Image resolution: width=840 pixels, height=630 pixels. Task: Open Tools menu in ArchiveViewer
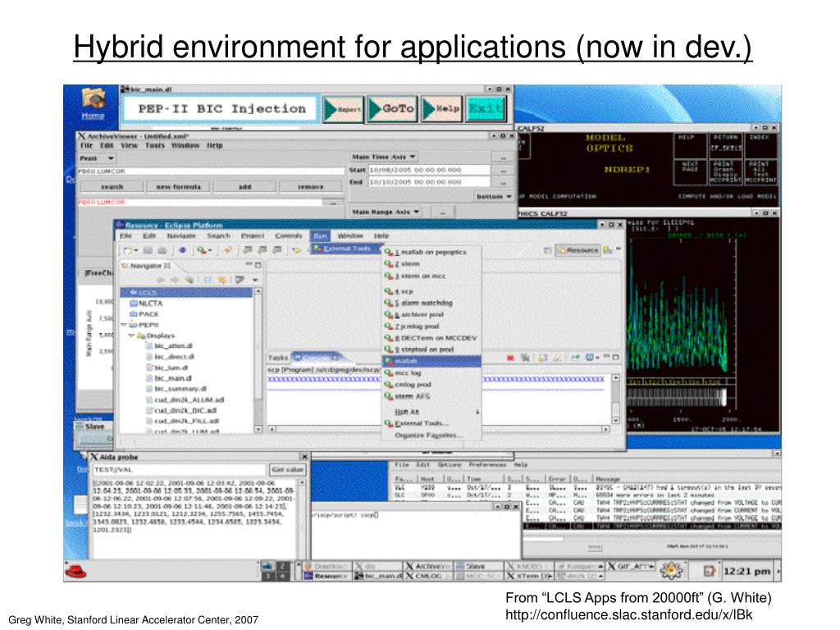[155, 146]
